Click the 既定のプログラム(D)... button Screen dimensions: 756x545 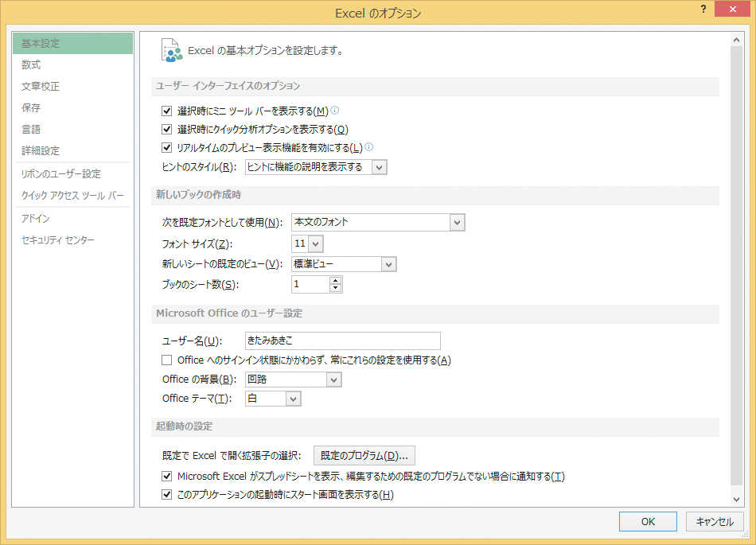[x=364, y=455]
